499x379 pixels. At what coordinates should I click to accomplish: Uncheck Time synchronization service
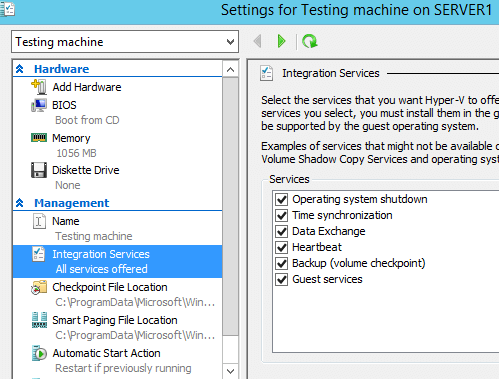click(x=282, y=215)
